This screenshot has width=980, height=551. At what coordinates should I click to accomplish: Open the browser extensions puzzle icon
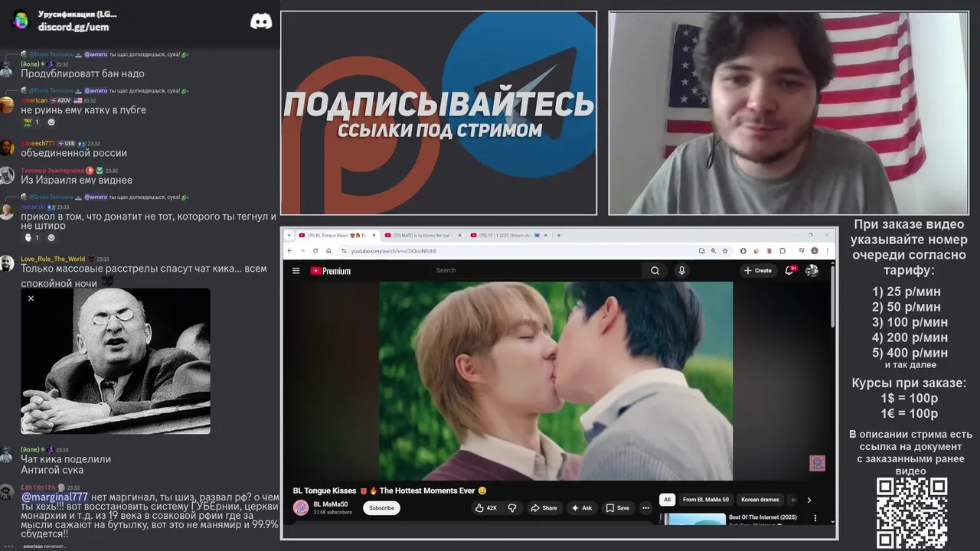[x=782, y=250]
